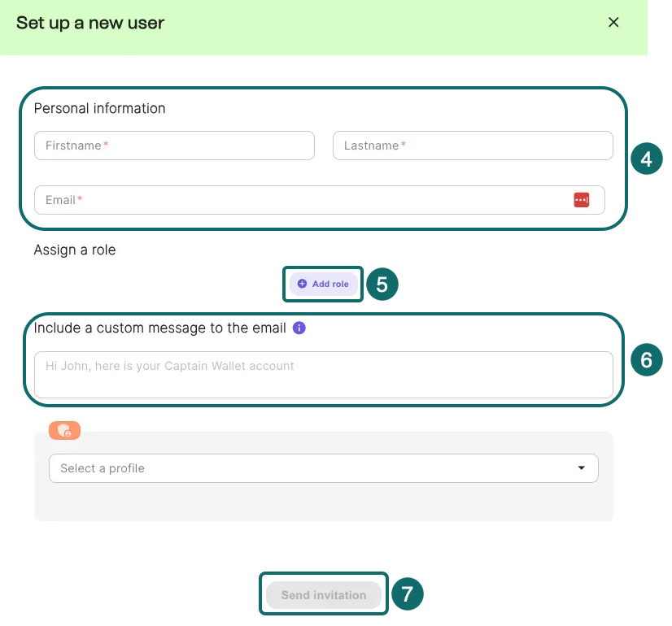Focus the Lastname input field
The width and height of the screenshot is (672, 626).
(473, 146)
